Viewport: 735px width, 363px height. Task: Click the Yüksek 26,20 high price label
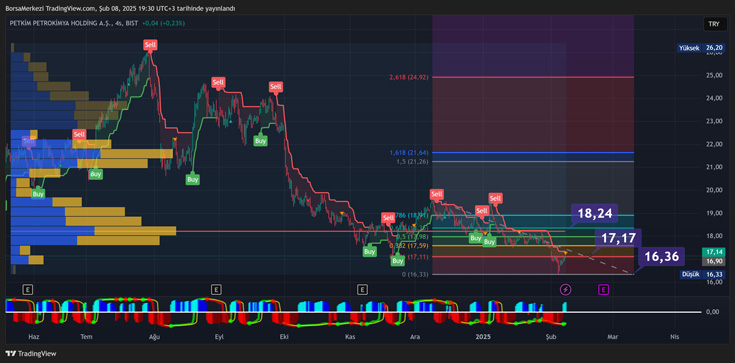click(700, 48)
